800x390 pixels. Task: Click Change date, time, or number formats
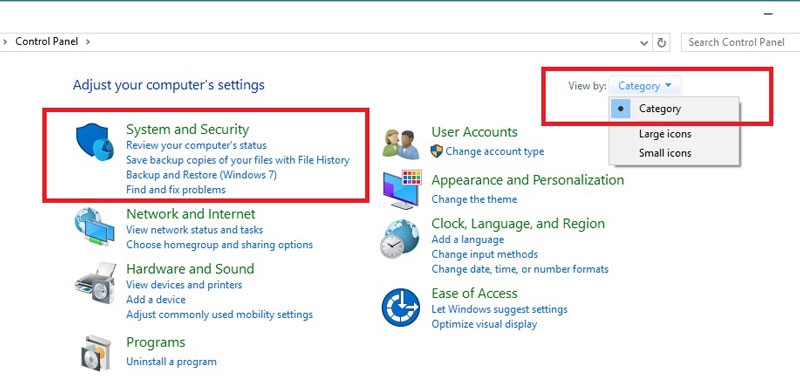tap(520, 269)
